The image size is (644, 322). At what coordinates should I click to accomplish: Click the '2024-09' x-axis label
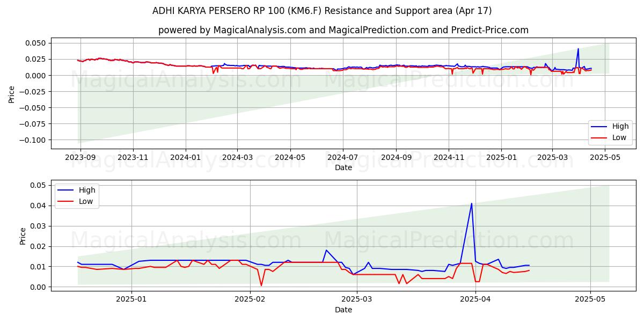click(x=396, y=157)
